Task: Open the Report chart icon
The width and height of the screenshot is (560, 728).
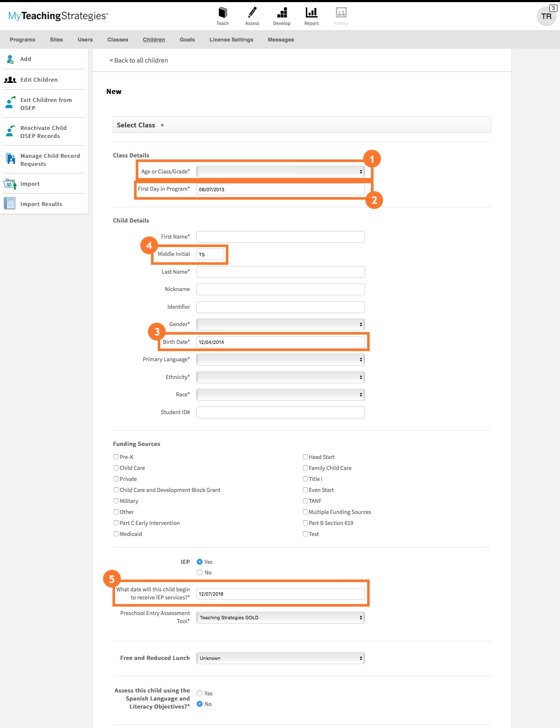Action: pos(311,13)
